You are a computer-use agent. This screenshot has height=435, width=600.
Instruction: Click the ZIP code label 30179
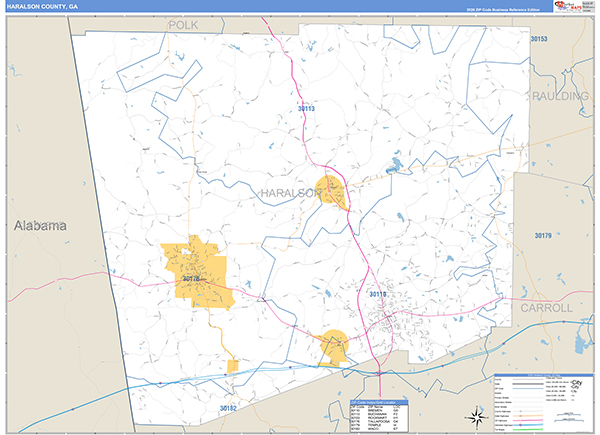tap(543, 236)
